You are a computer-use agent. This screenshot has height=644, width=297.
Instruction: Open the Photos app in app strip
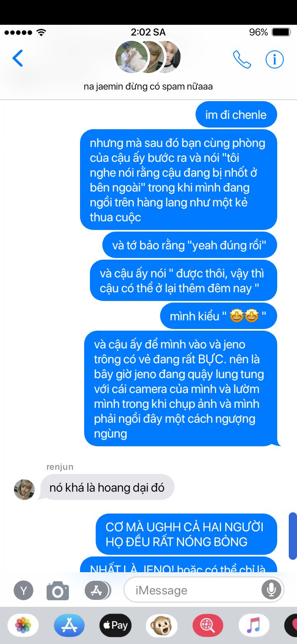click(23, 625)
